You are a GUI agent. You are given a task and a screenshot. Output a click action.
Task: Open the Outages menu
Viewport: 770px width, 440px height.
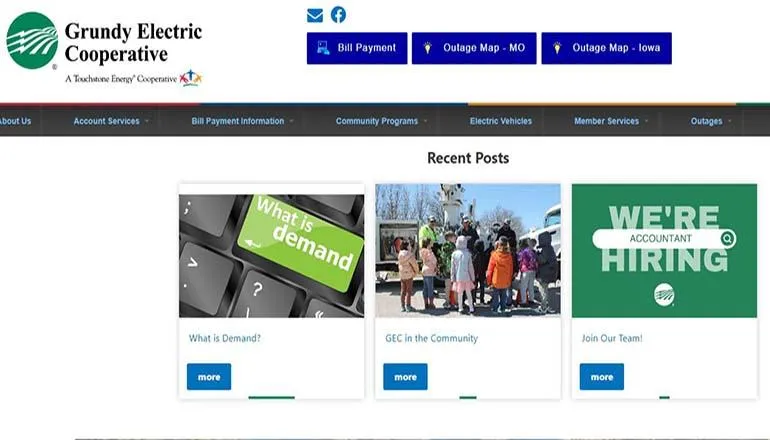point(706,121)
